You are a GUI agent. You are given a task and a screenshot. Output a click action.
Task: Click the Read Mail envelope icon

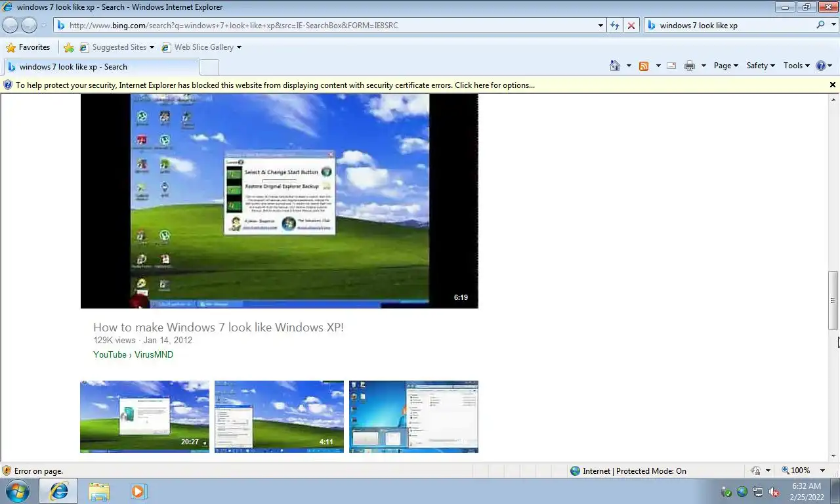tap(671, 66)
